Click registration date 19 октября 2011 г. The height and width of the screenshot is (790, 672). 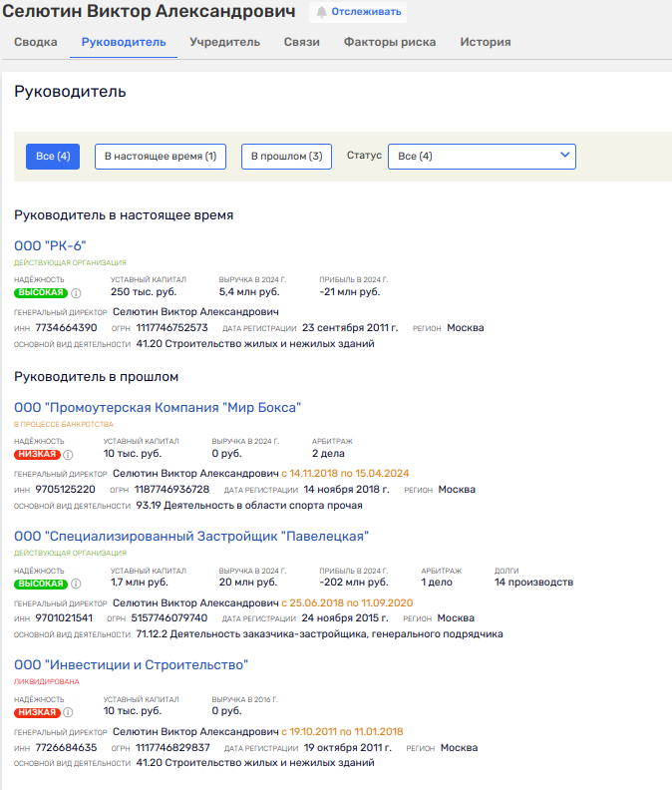click(x=348, y=748)
